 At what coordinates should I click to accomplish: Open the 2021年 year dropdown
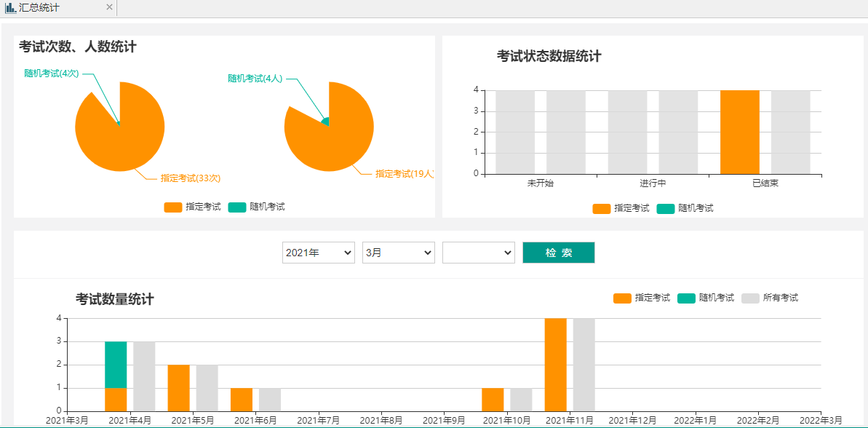coord(318,253)
